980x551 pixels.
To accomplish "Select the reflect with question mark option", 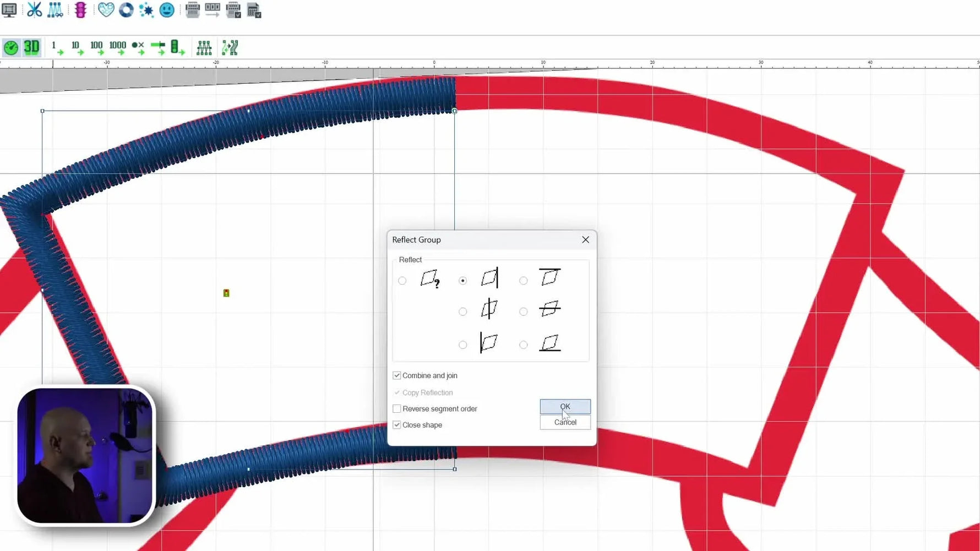I will [x=402, y=281].
